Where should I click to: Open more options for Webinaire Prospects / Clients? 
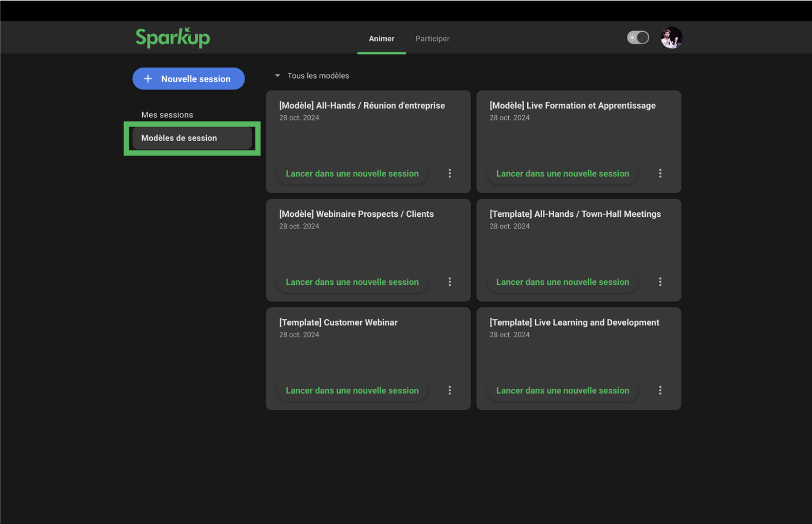point(450,282)
